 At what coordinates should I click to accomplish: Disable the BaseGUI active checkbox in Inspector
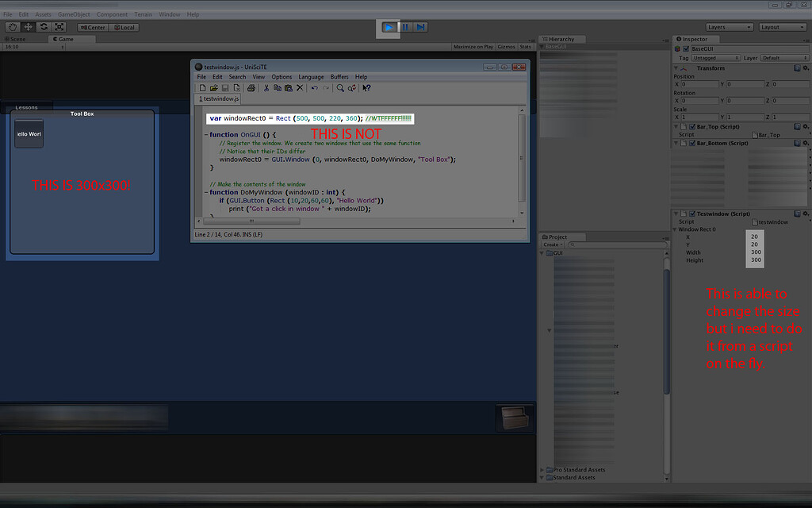686,49
